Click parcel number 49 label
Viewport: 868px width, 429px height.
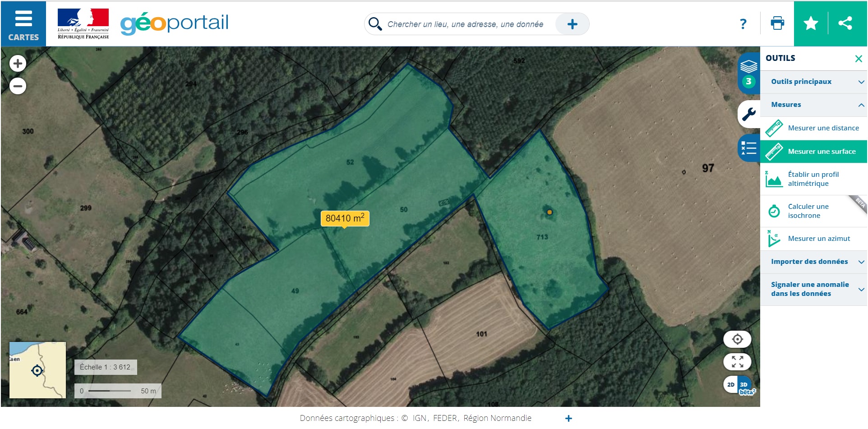tap(295, 291)
